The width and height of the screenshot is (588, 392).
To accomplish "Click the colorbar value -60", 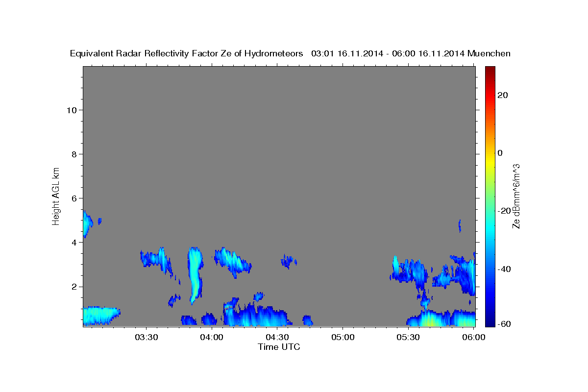I will 505,324.
